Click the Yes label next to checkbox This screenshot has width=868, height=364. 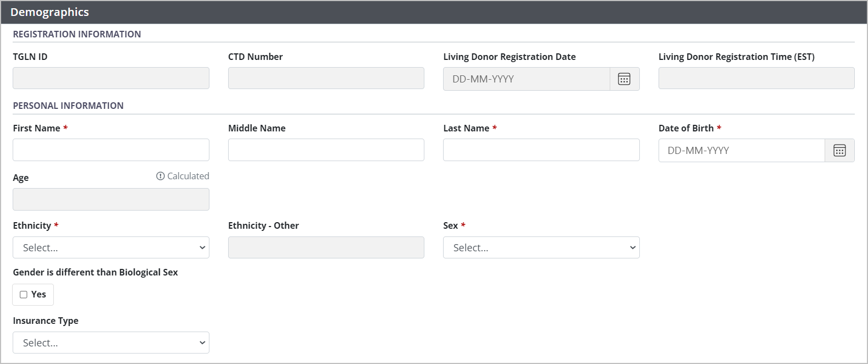click(38, 295)
